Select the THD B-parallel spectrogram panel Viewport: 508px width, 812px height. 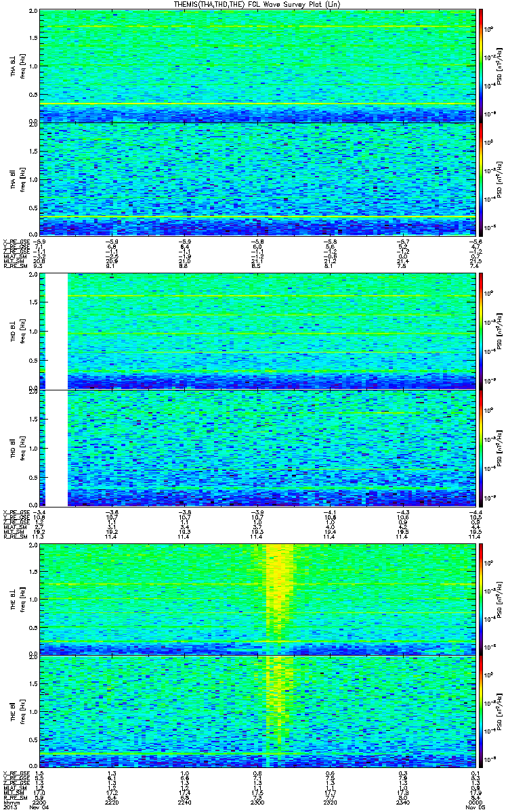click(x=257, y=448)
